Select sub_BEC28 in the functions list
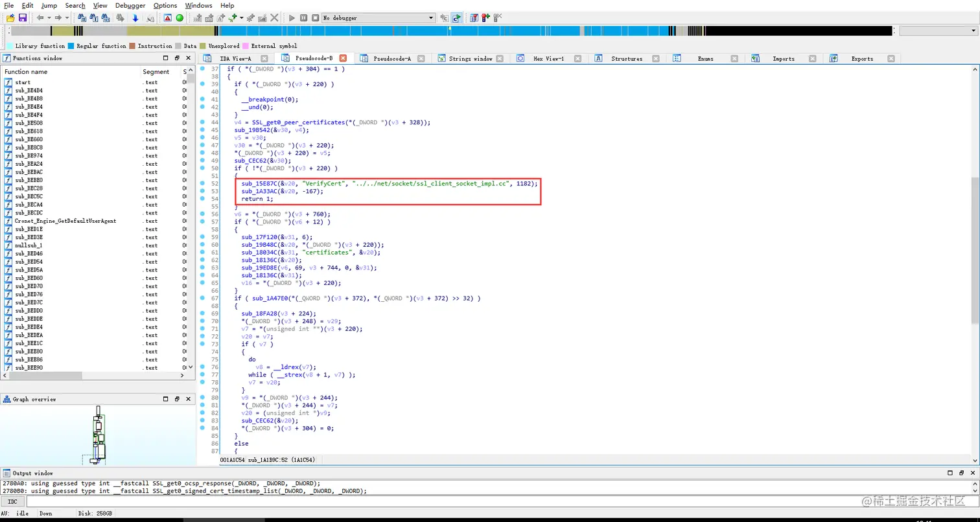980x522 pixels. coord(94,188)
